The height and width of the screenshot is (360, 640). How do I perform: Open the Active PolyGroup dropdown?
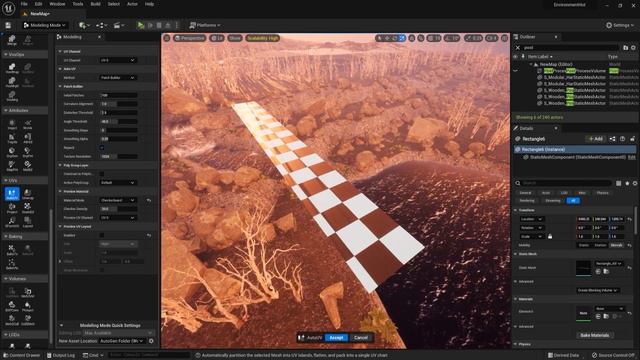[118, 182]
